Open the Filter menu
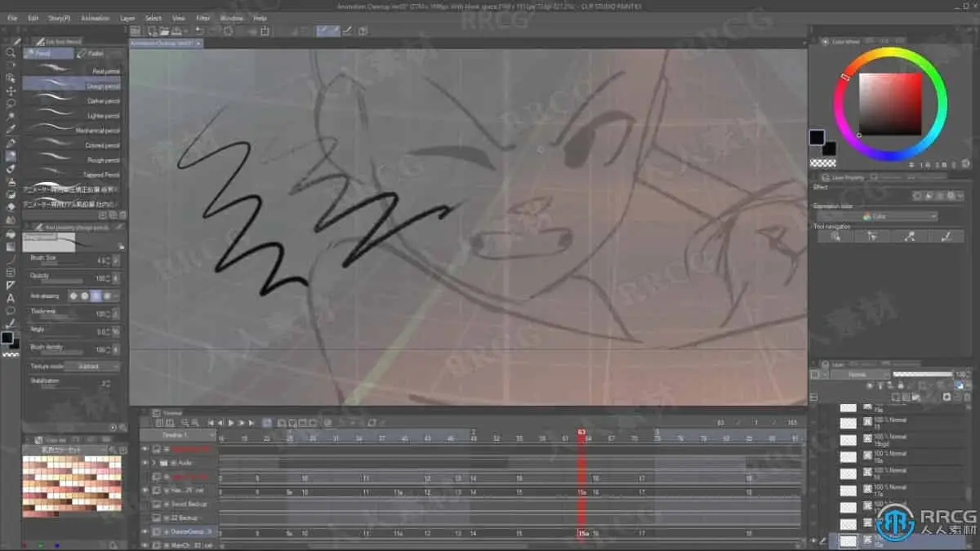Viewport: 980px width, 551px height. pyautogui.click(x=203, y=17)
